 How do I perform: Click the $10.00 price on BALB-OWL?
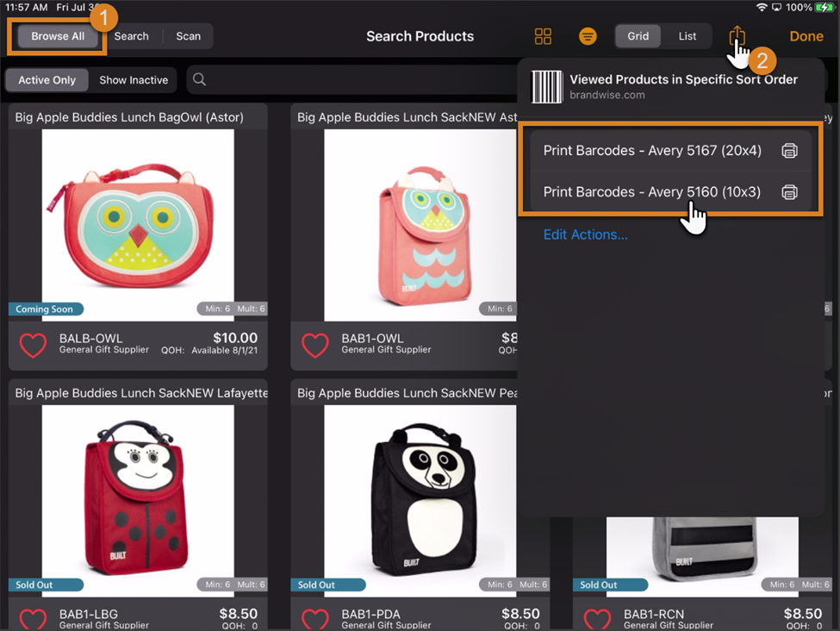coord(235,338)
